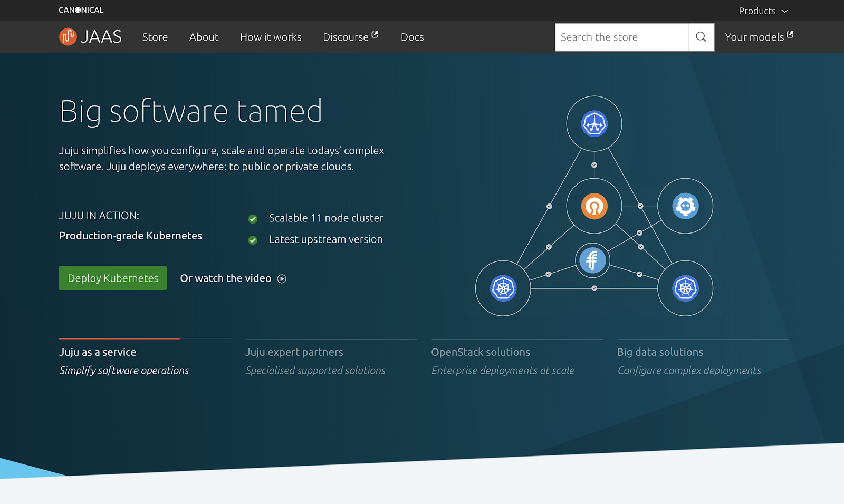Click the play icon beside watch the video
844x504 pixels.
(282, 279)
